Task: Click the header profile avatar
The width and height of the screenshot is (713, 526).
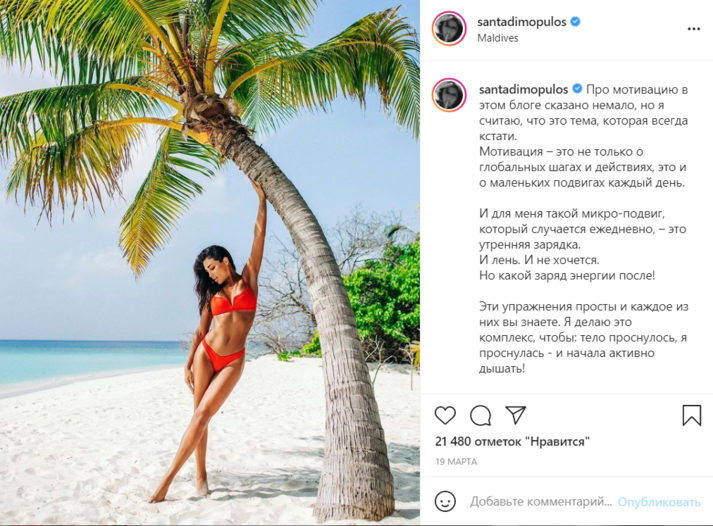Action: click(449, 29)
